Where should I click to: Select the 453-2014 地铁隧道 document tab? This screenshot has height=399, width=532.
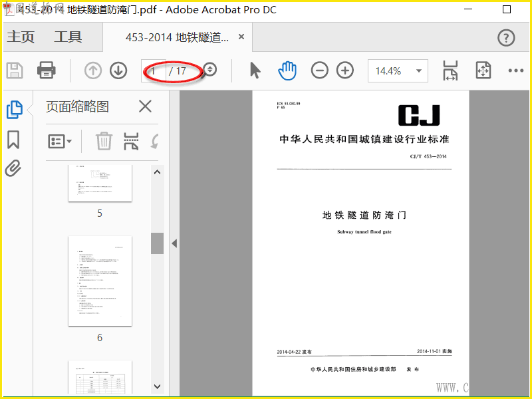177,37
